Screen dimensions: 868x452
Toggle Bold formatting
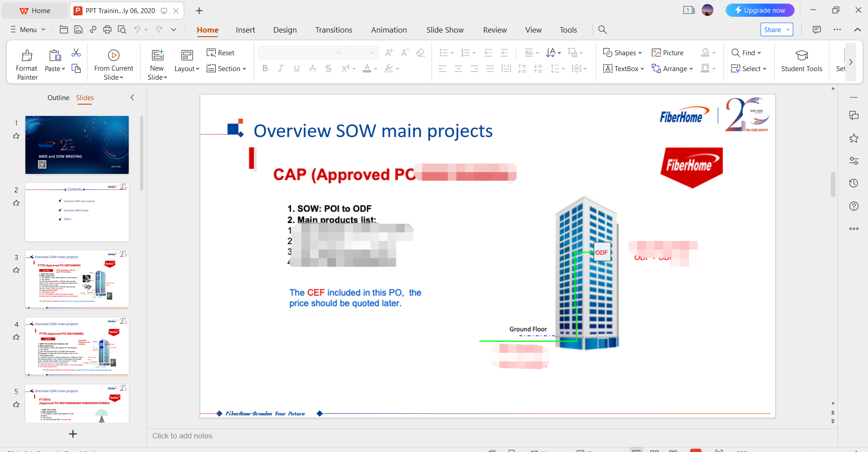coord(265,68)
